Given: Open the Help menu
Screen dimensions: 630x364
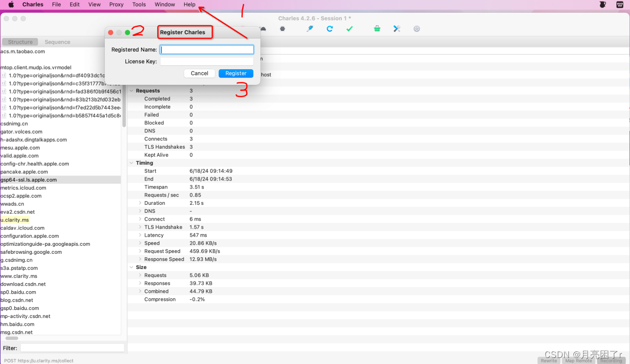Looking at the screenshot, I should 190,5.
